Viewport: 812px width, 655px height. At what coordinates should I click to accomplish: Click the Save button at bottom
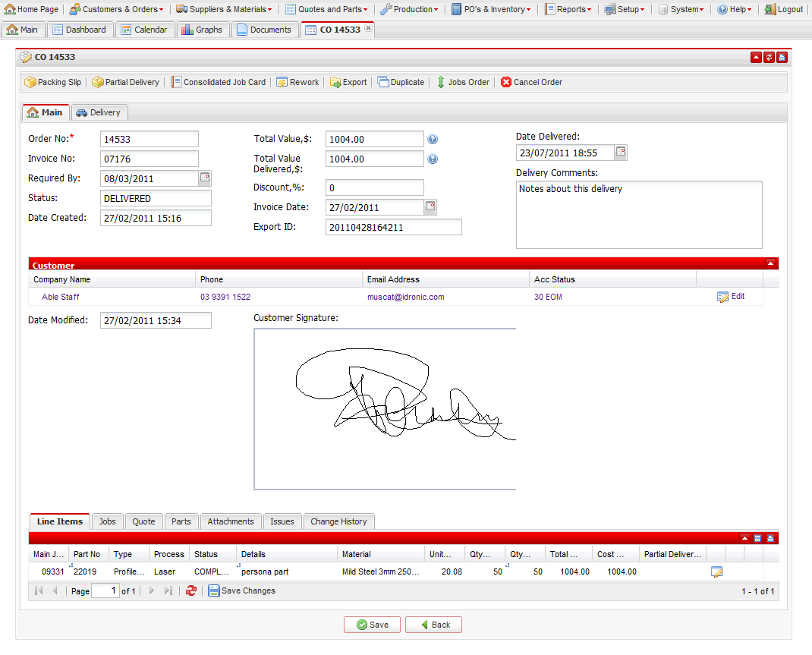coord(371,625)
